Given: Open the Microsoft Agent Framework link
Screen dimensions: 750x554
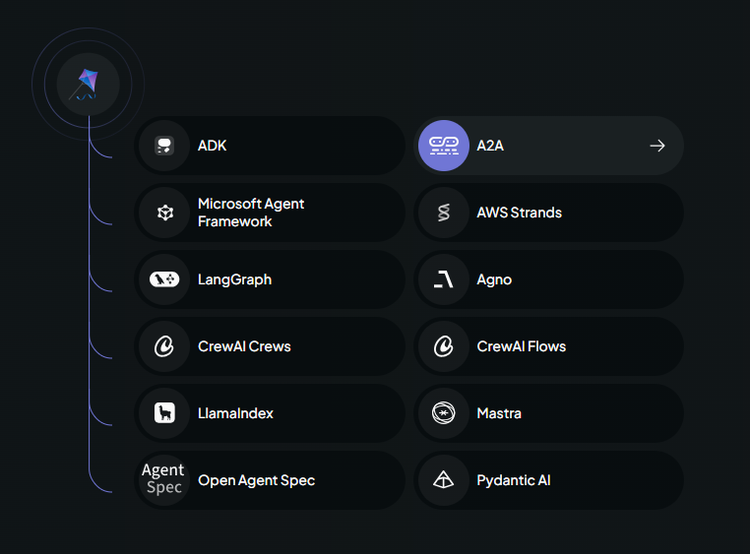Looking at the screenshot, I should 251,212.
